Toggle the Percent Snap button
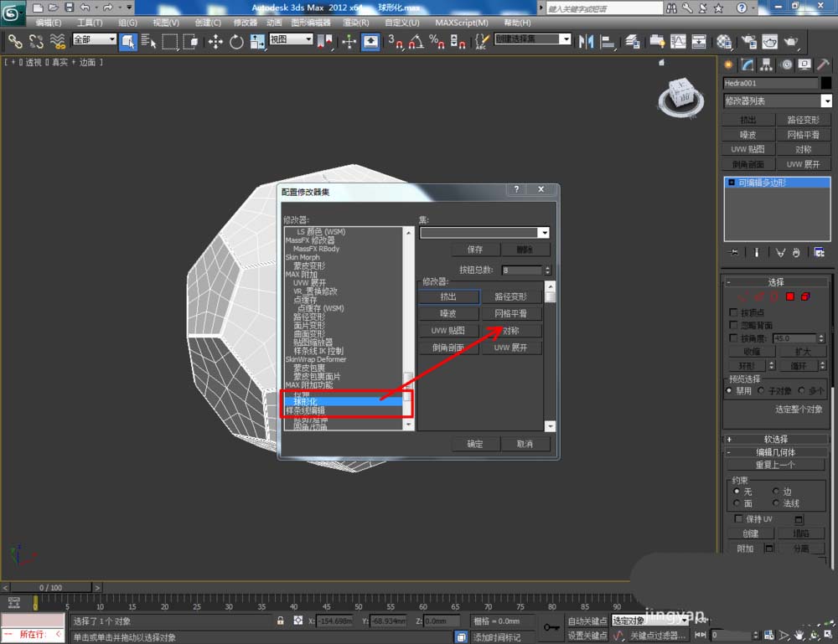The image size is (838, 644). click(437, 41)
